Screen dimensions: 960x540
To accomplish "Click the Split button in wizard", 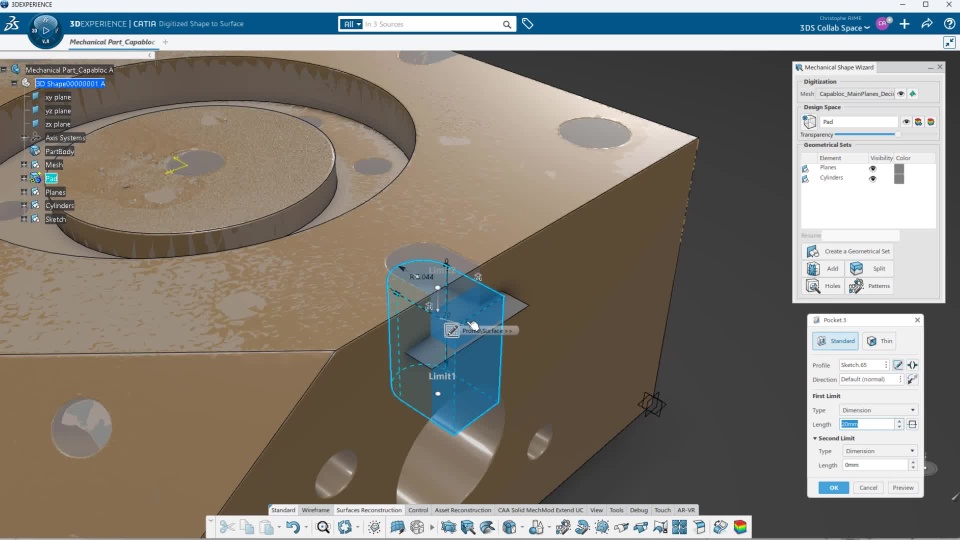I will pos(869,269).
